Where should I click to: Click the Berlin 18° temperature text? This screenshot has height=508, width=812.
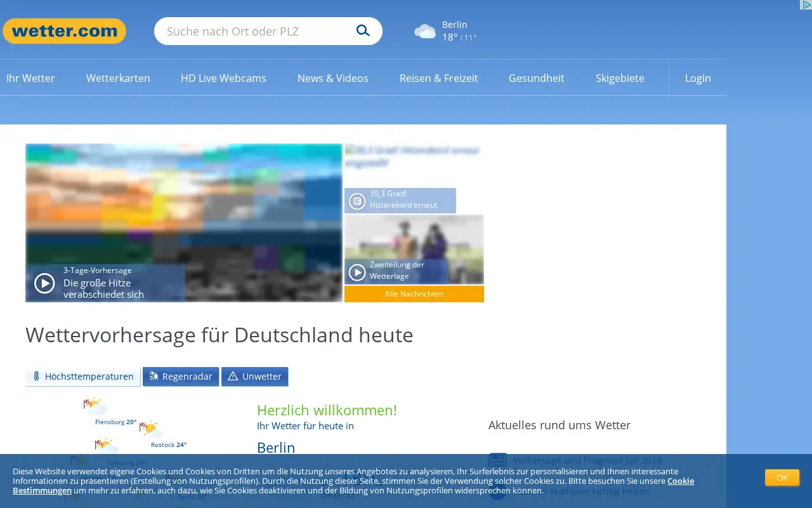point(459,31)
